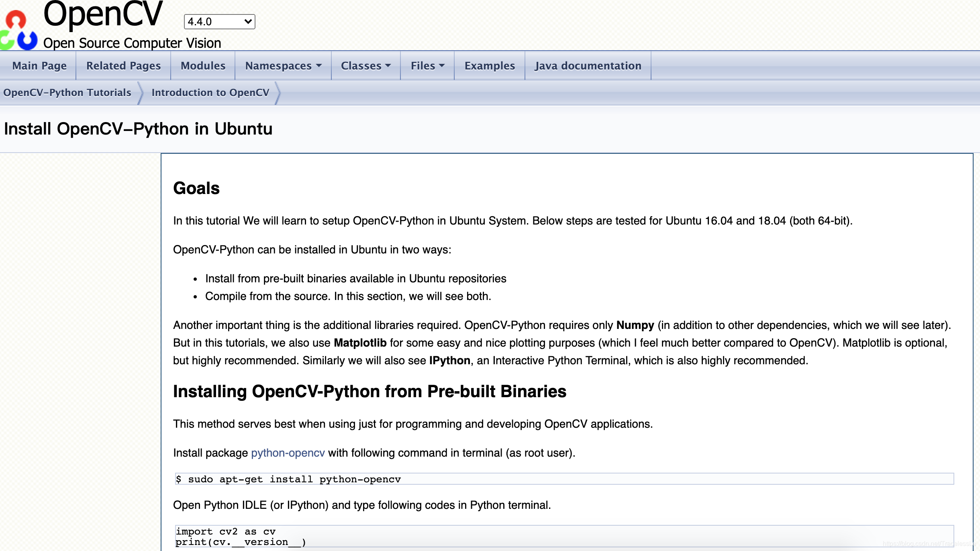Click OpenCV-Python Tutorials breadcrumb
The width and height of the screenshot is (980, 551).
point(67,92)
